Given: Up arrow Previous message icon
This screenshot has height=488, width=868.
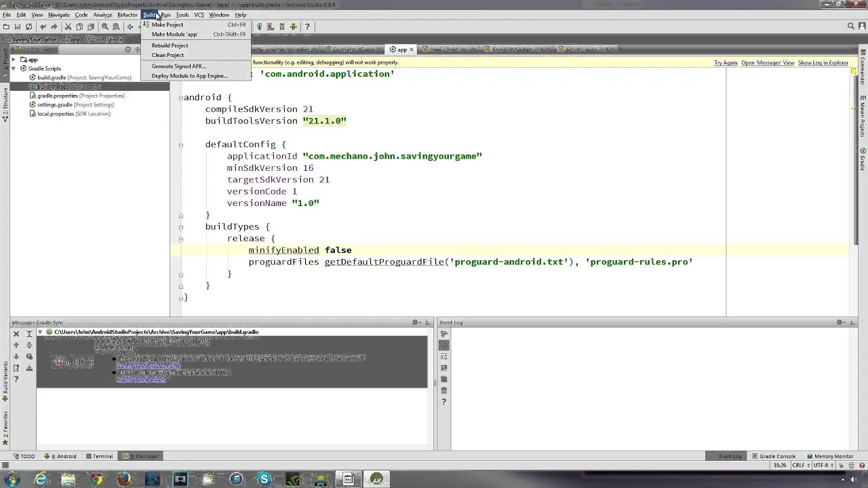Looking at the screenshot, I should (16, 345).
